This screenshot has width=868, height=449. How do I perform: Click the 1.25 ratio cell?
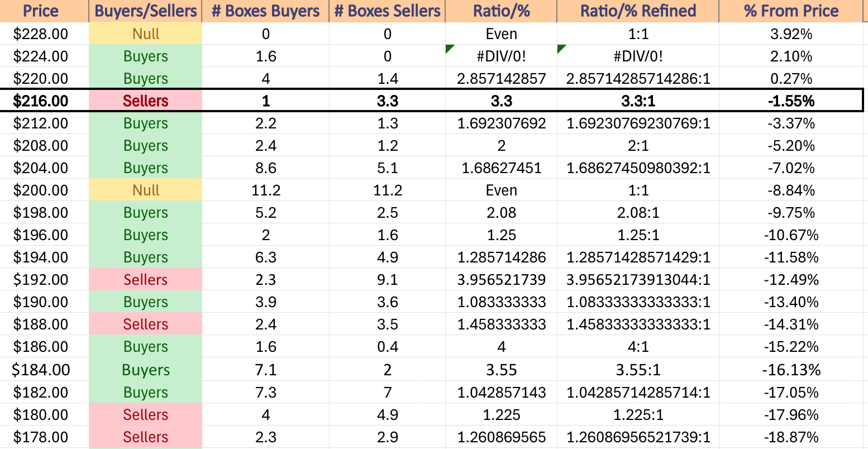coord(501,235)
